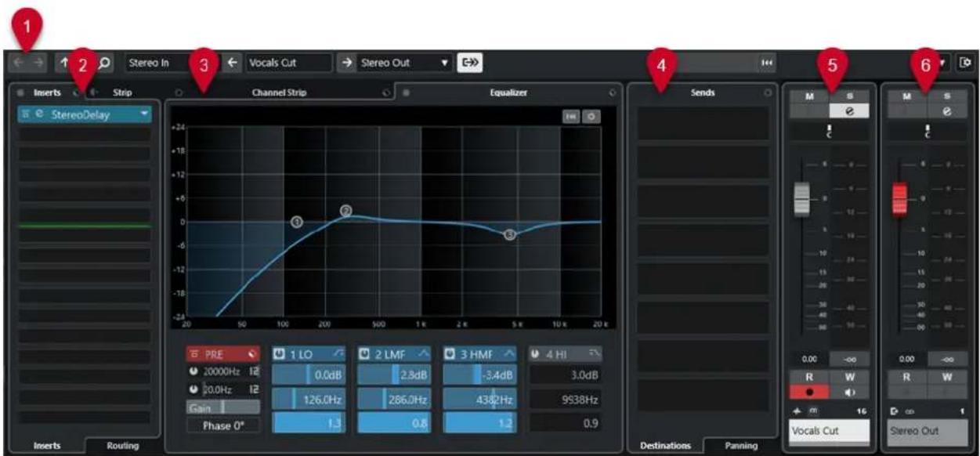Click the Phase 0° button

(x=223, y=425)
